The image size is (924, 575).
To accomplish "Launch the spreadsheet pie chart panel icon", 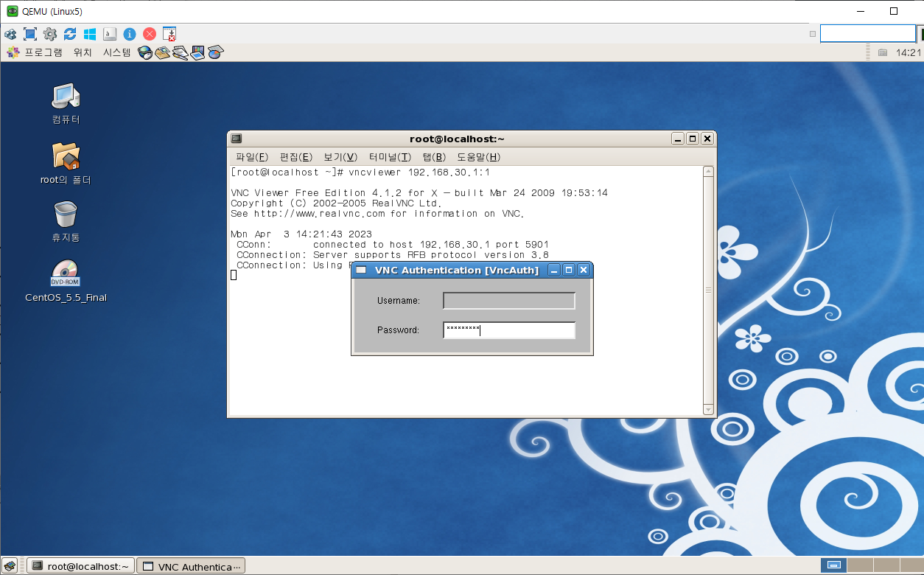I will point(215,52).
